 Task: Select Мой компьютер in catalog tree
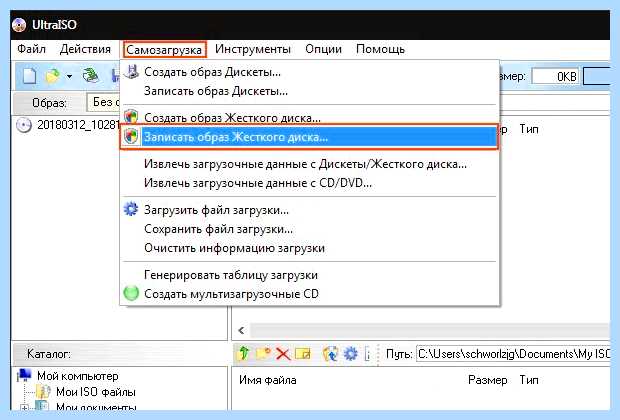coord(78,376)
